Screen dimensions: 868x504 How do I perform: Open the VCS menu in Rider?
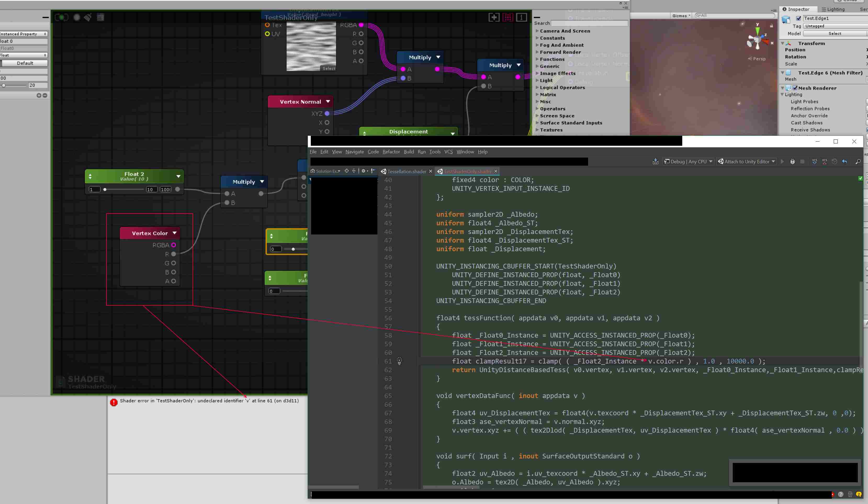pyautogui.click(x=448, y=152)
